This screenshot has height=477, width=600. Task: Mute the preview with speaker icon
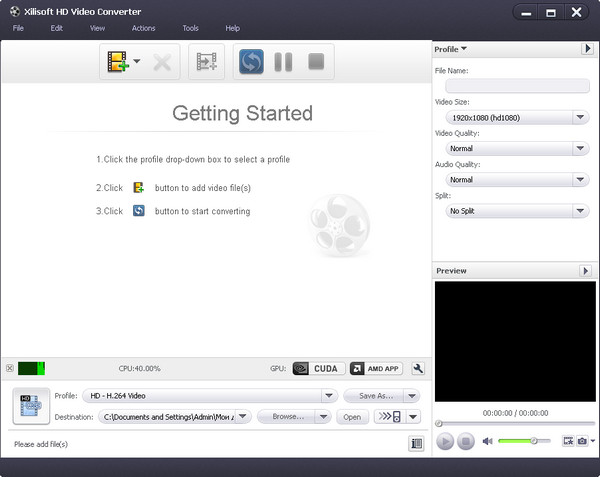487,441
